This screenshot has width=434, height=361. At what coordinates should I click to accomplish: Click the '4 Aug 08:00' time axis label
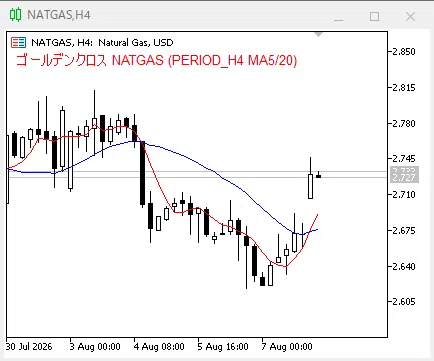pyautogui.click(x=159, y=347)
